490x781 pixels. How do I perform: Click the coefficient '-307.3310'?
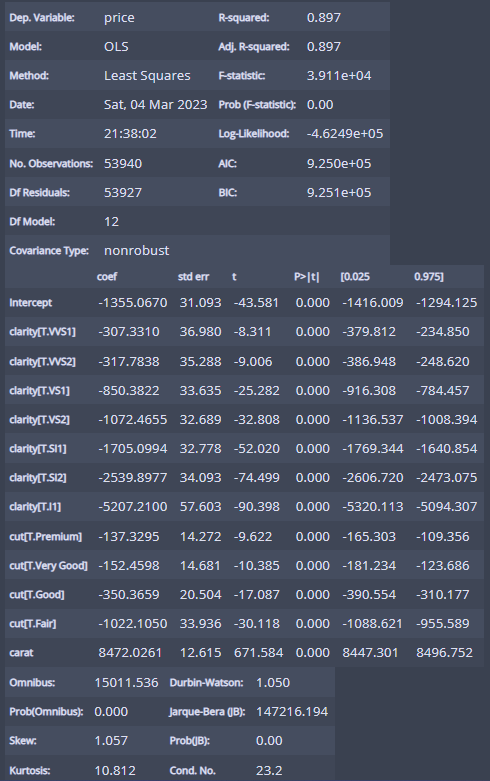coord(128,332)
